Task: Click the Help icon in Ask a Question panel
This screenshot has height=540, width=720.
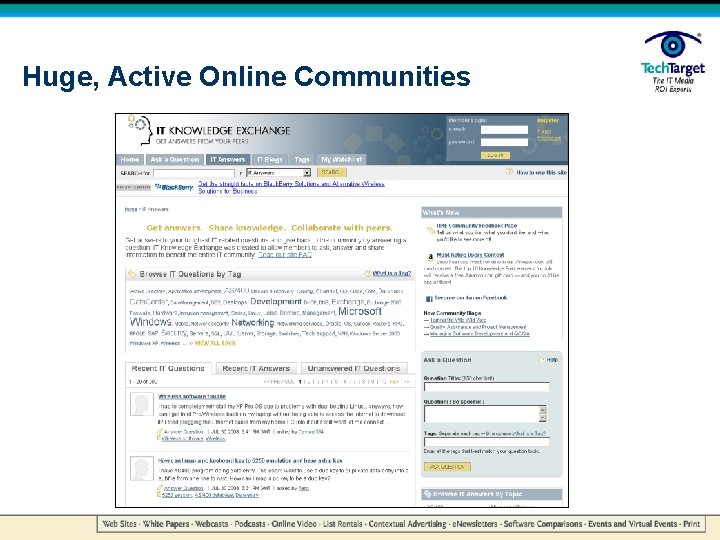Action: click(542, 360)
